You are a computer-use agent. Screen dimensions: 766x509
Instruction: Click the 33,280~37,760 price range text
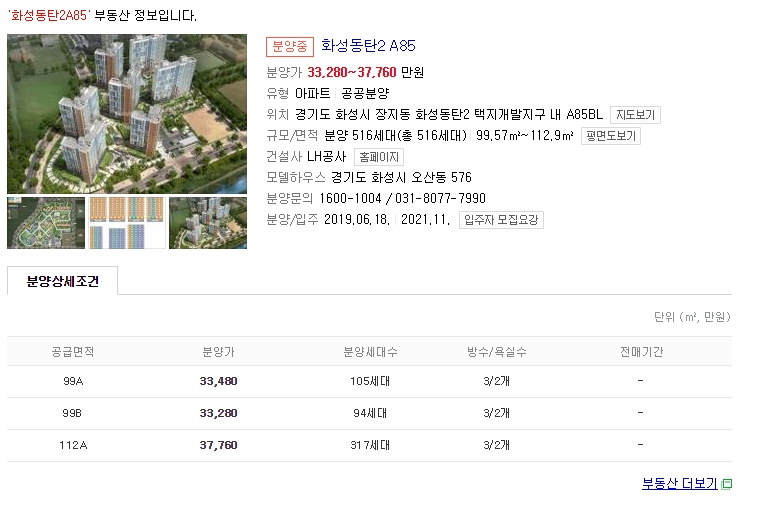[352, 72]
